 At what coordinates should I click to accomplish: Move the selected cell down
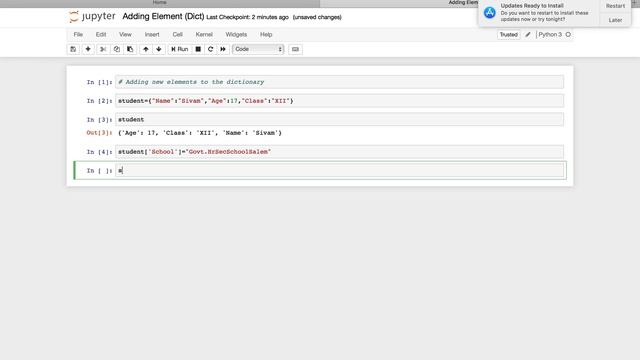[159, 49]
